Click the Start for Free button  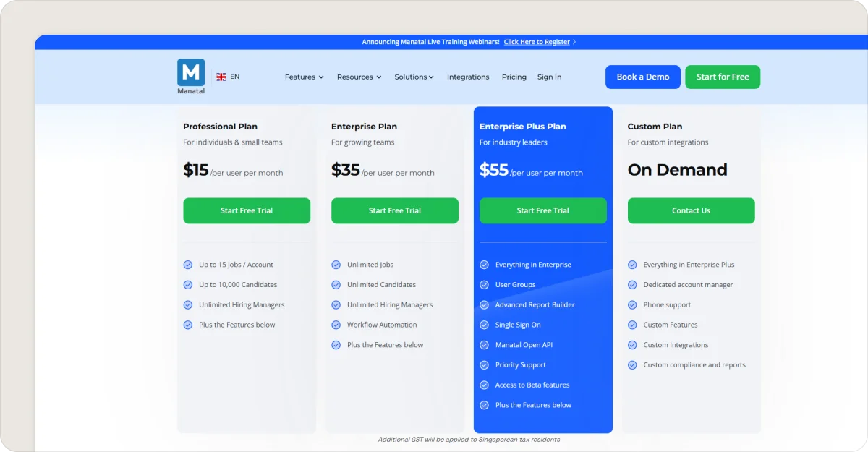[723, 77]
